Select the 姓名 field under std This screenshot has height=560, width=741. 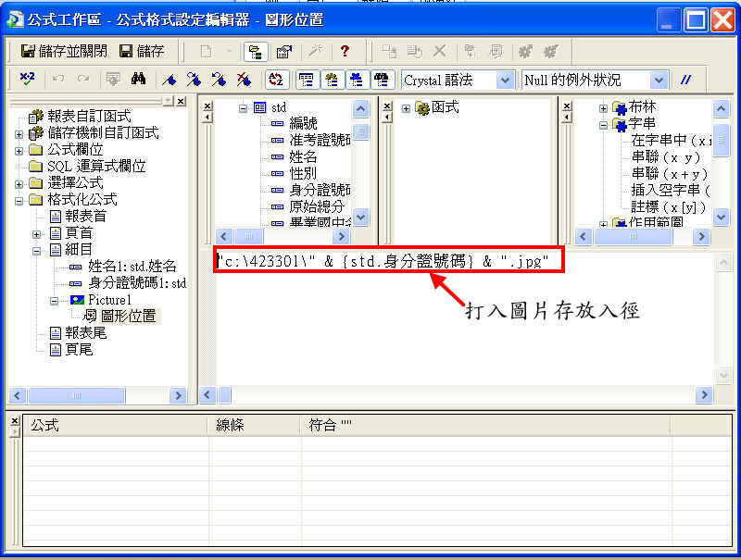303,157
